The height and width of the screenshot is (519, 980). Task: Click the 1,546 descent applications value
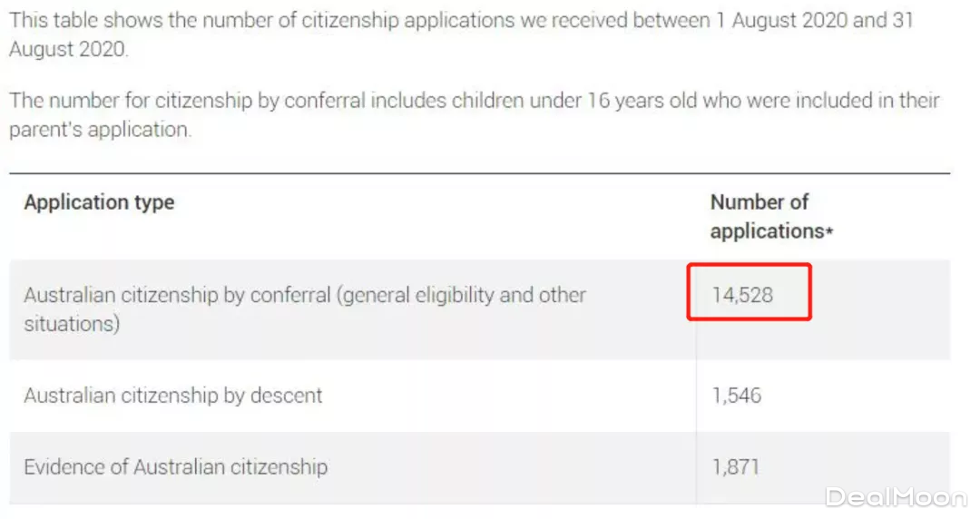tap(736, 396)
